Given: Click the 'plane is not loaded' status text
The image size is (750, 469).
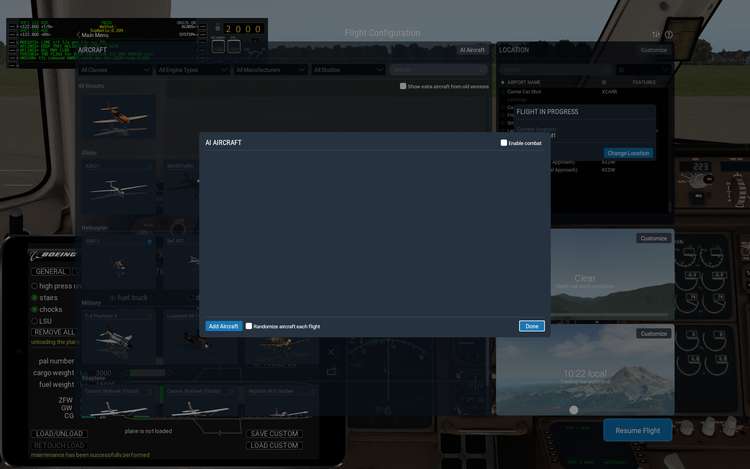Looking at the screenshot, I should click(148, 431).
